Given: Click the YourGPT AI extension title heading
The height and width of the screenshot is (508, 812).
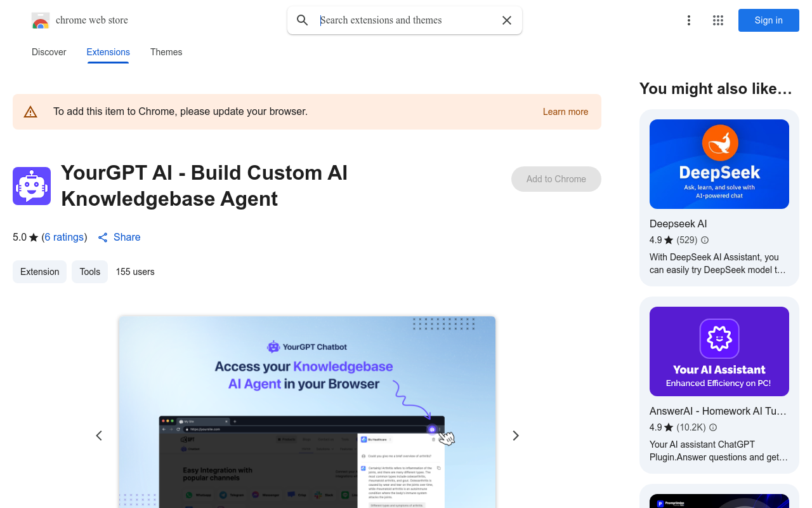Looking at the screenshot, I should [x=204, y=185].
